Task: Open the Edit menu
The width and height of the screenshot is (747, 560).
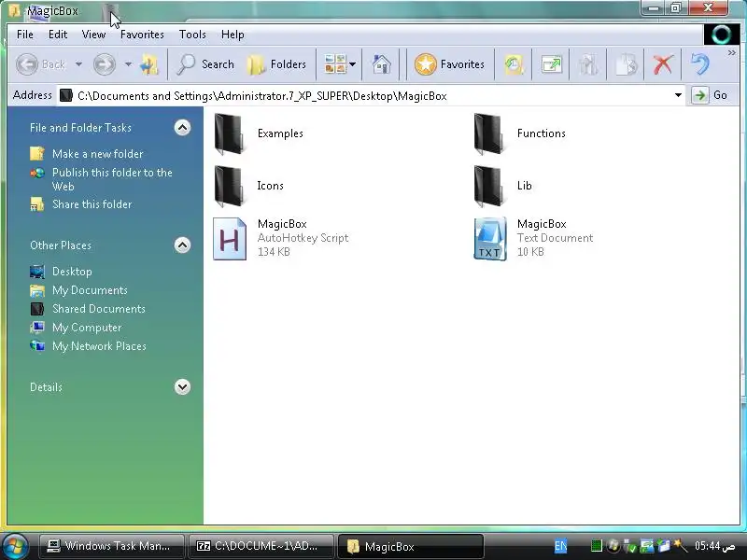Action: click(58, 35)
